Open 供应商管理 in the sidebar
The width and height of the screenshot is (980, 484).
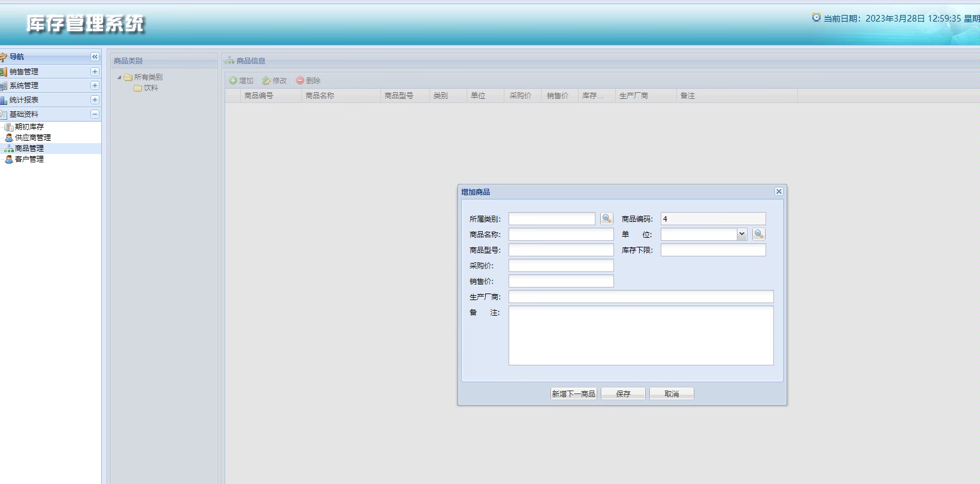[32, 138]
